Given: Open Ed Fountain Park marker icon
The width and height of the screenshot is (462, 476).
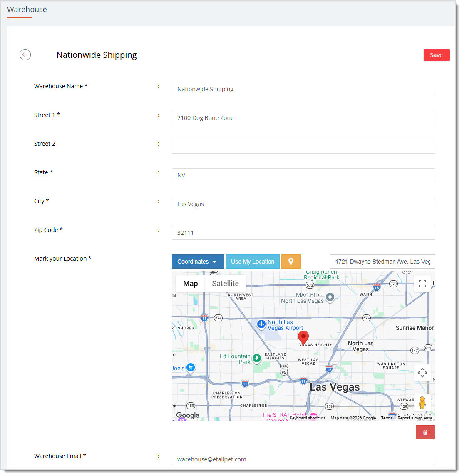Looking at the screenshot, I should pyautogui.click(x=257, y=359).
